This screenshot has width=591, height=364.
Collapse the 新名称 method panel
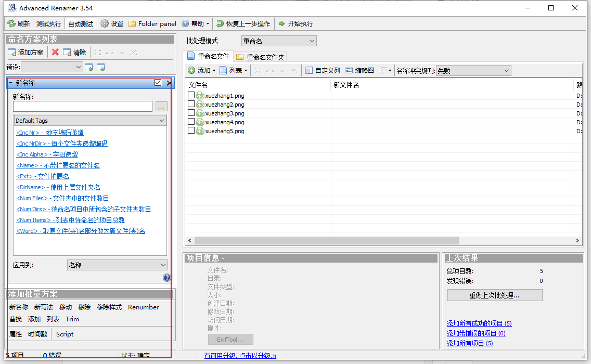tap(10, 83)
